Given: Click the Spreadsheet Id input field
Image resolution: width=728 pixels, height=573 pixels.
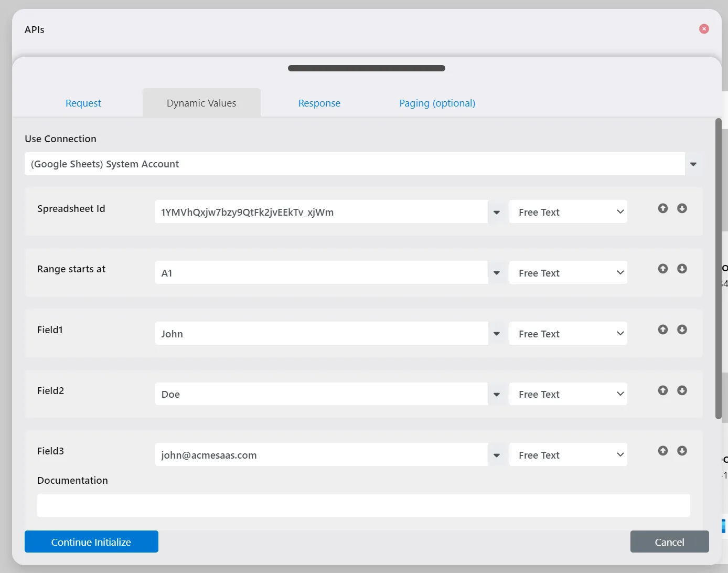Looking at the screenshot, I should [322, 212].
